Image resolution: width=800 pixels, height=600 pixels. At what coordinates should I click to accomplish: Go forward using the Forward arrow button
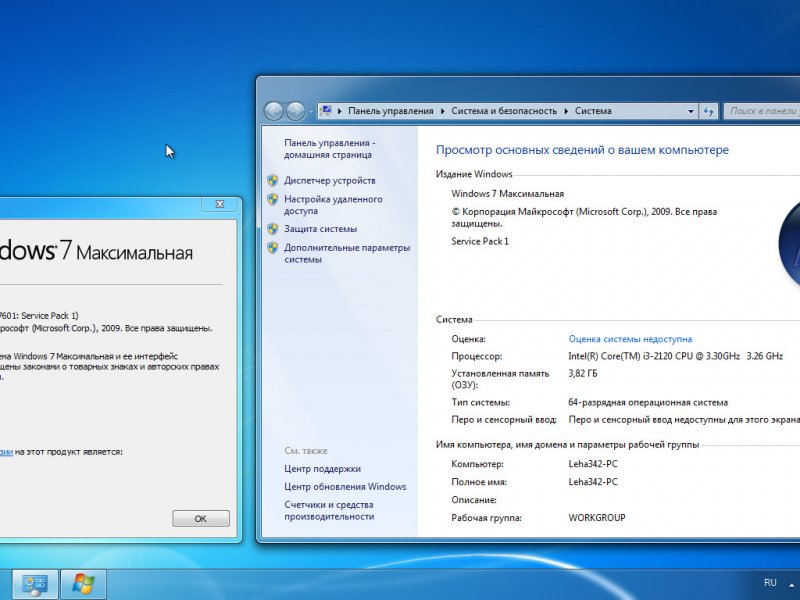[295, 111]
